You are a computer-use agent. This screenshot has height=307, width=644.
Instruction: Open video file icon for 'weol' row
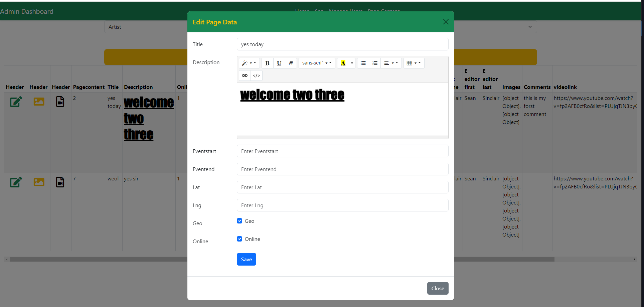coord(60,182)
